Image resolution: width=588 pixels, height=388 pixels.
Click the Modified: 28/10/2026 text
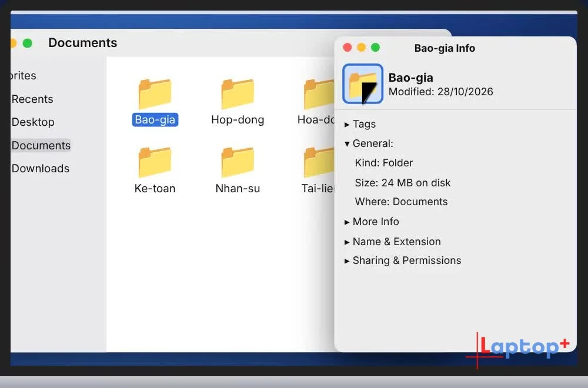440,92
